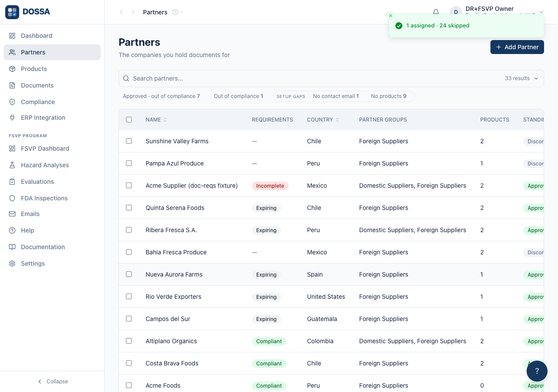Click the Partners people icon
This screenshot has height=392, width=558.
point(12,52)
